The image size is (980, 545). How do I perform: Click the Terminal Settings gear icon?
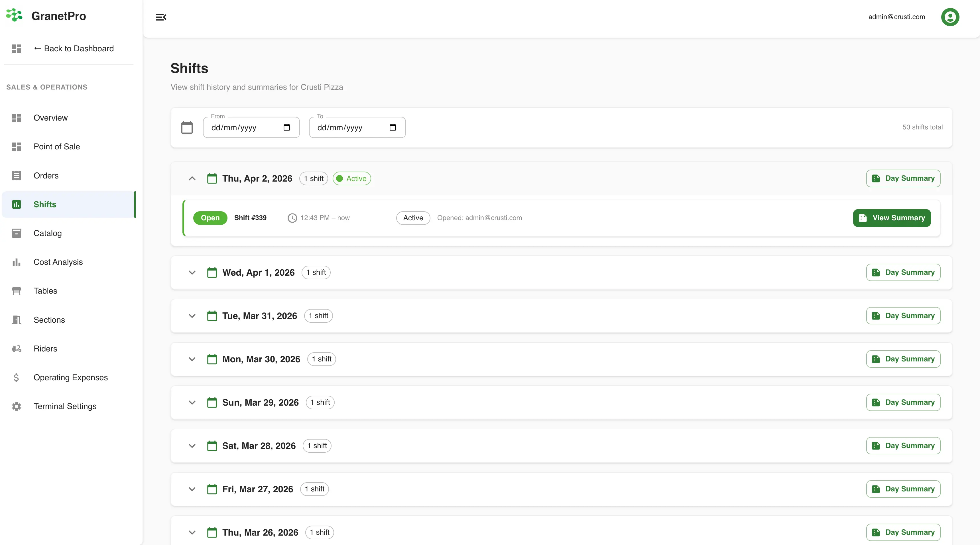pyautogui.click(x=16, y=406)
